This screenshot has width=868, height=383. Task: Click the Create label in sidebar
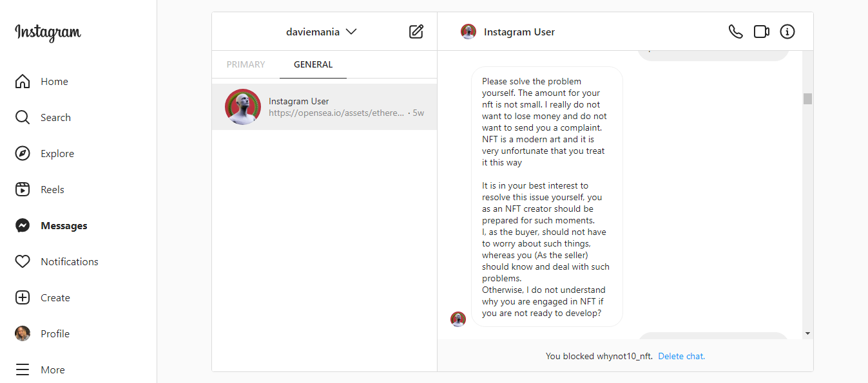coord(55,298)
